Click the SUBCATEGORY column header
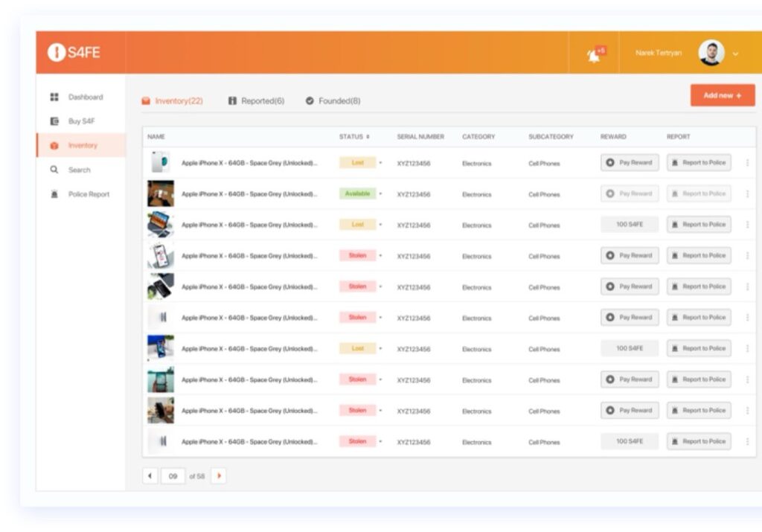This screenshot has width=762, height=532. [x=551, y=136]
